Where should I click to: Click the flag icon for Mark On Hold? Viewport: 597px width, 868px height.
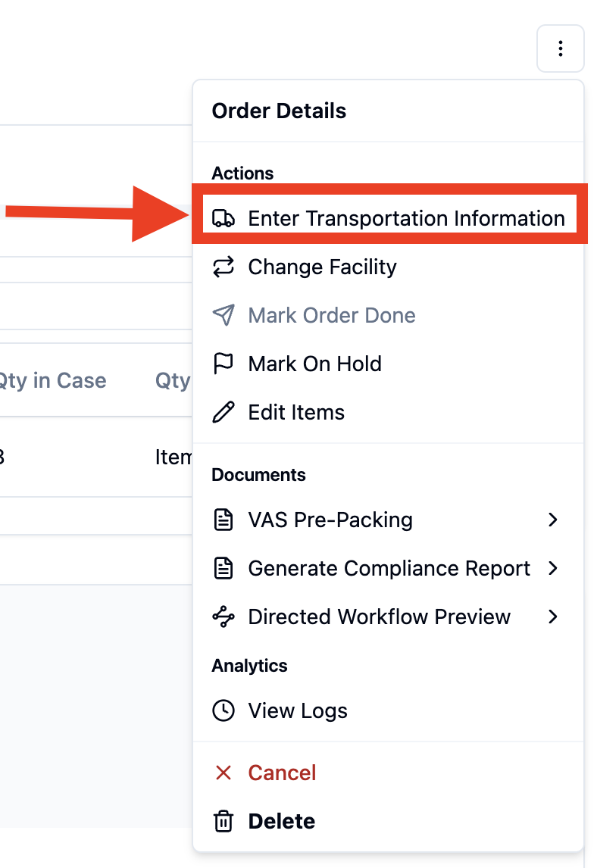click(x=223, y=364)
